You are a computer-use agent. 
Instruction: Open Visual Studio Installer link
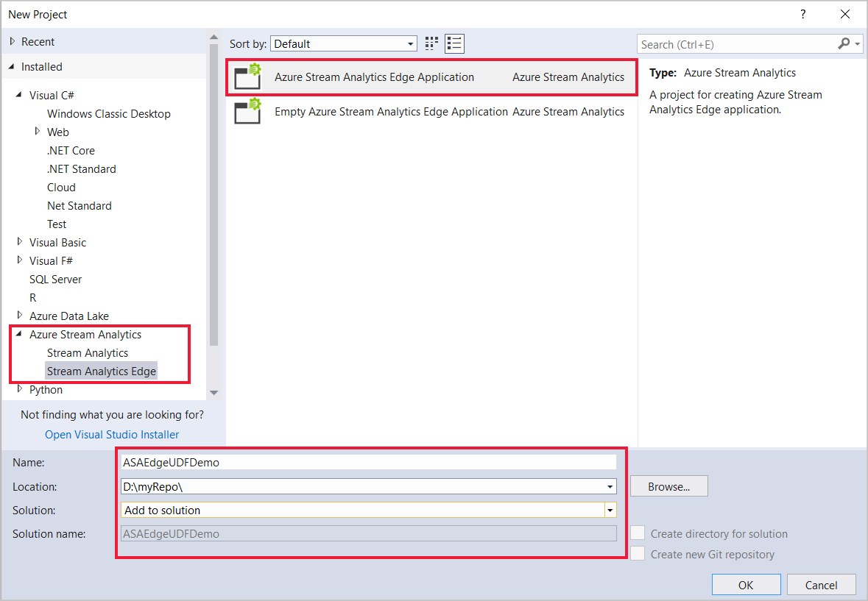tap(111, 434)
